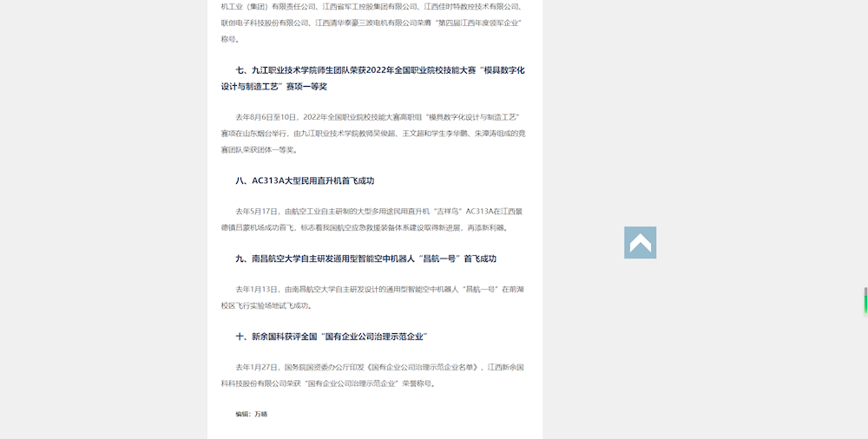
Task: Click company name 联创电子科技股份有限公司
Action: point(265,23)
